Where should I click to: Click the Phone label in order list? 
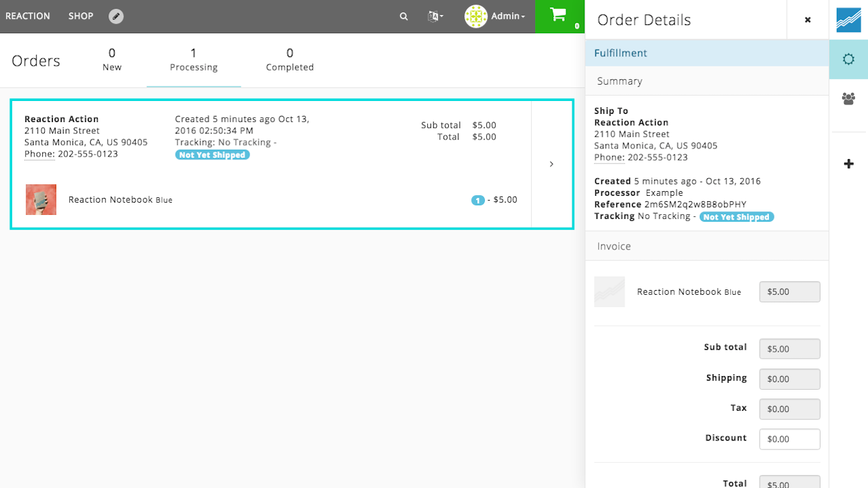click(40, 154)
